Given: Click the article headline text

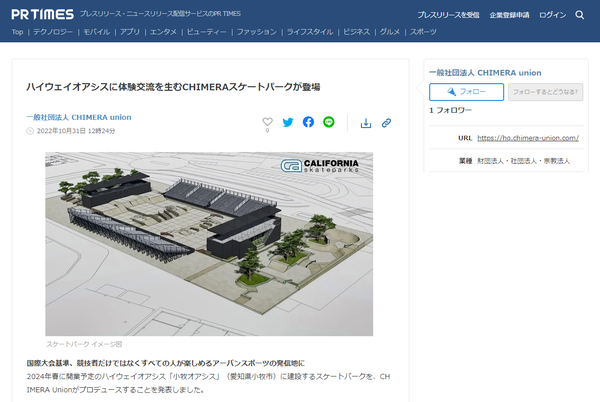Looking at the screenshot, I should click(173, 87).
